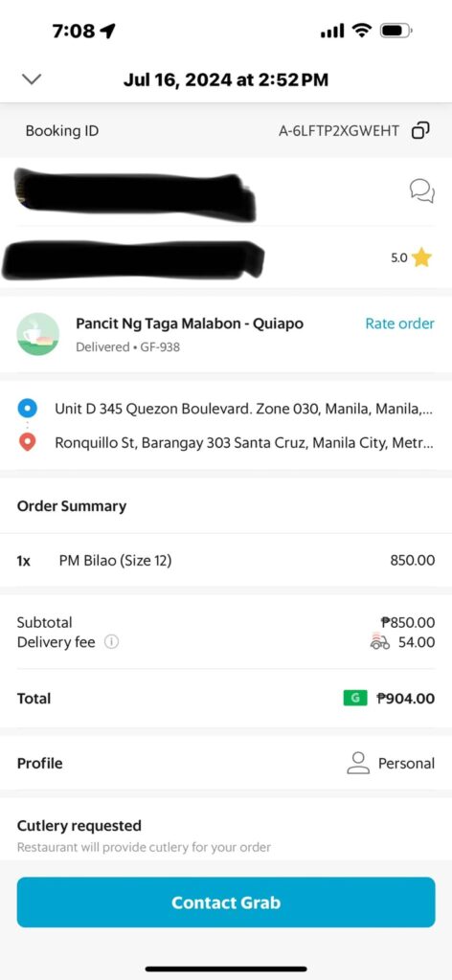Tap the Unit D 345 Quezon Boulevard pickup address
Viewport: 452px width, 980px height.
click(x=243, y=409)
